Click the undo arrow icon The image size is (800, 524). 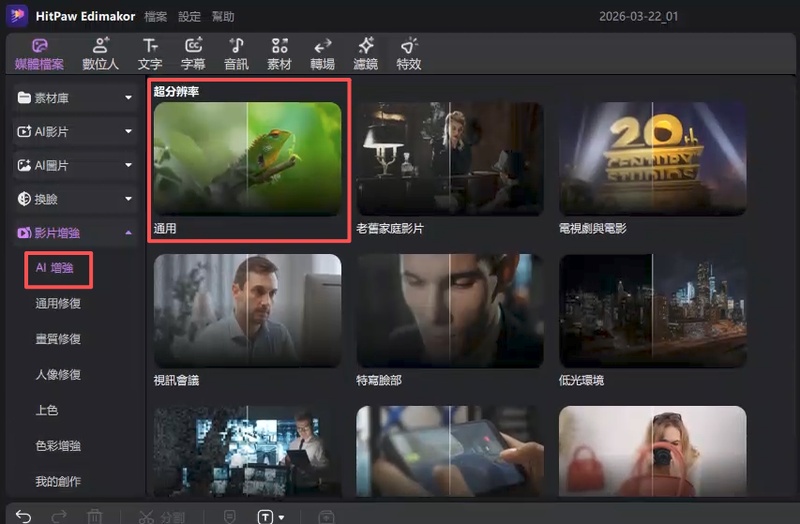click(23, 516)
